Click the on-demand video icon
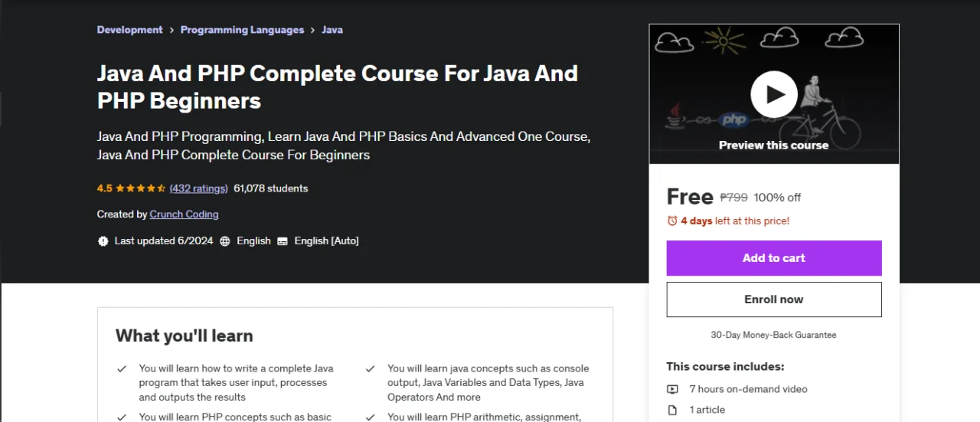980x422 pixels. coord(672,389)
